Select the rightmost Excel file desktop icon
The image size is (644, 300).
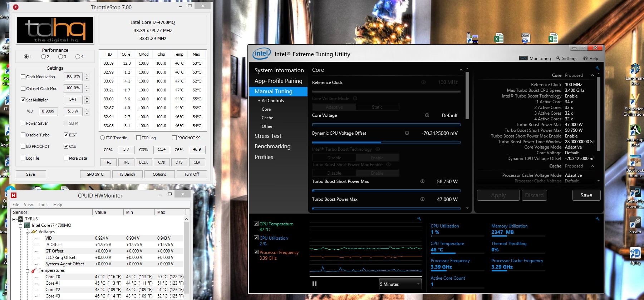tap(553, 38)
